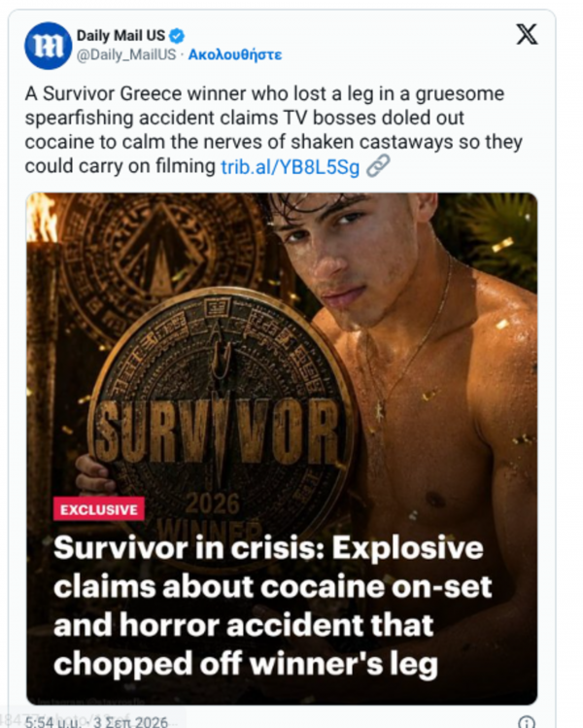This screenshot has height=728, width=583.
Task: Click the Daily Mail round profile avatar
Action: click(48, 46)
